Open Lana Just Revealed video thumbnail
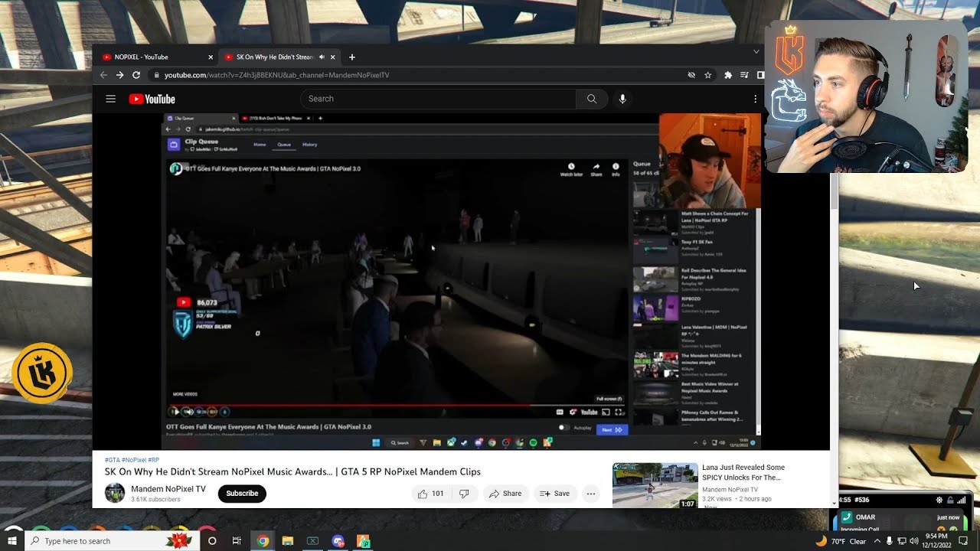 [x=655, y=485]
